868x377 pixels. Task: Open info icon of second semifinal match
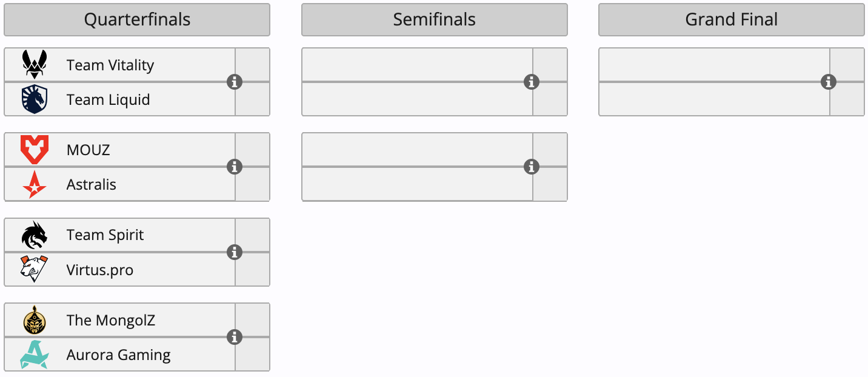click(532, 167)
